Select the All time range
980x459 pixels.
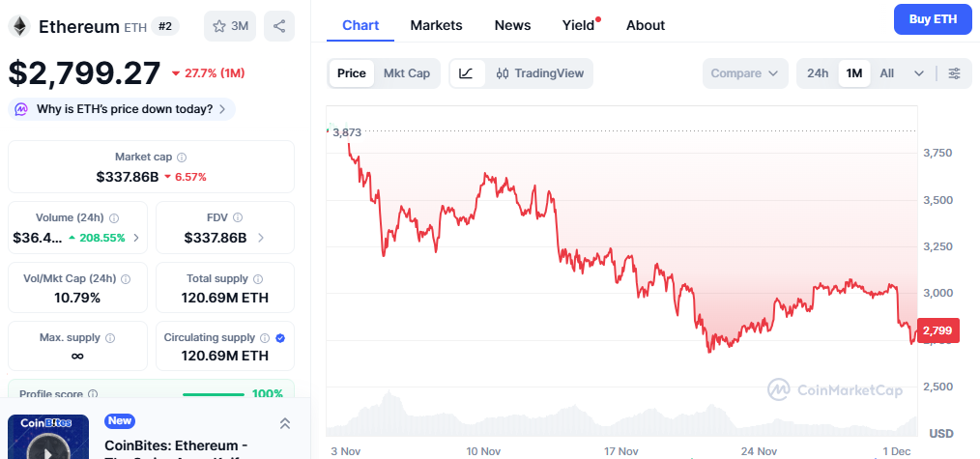pyautogui.click(x=886, y=73)
